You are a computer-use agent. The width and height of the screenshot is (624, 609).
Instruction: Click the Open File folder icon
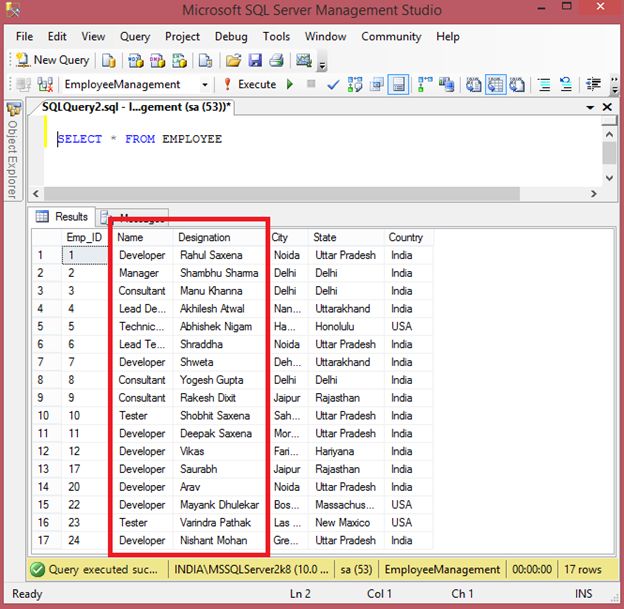point(235,61)
